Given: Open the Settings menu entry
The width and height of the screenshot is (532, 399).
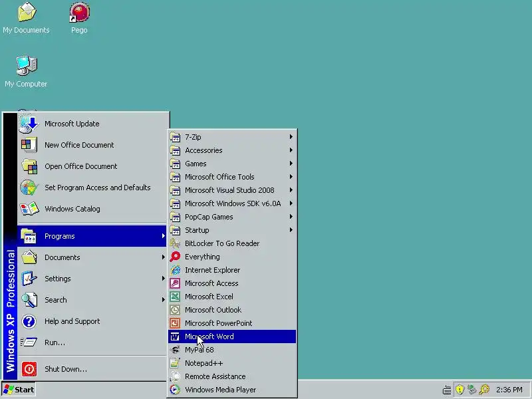Looking at the screenshot, I should 92,279.
